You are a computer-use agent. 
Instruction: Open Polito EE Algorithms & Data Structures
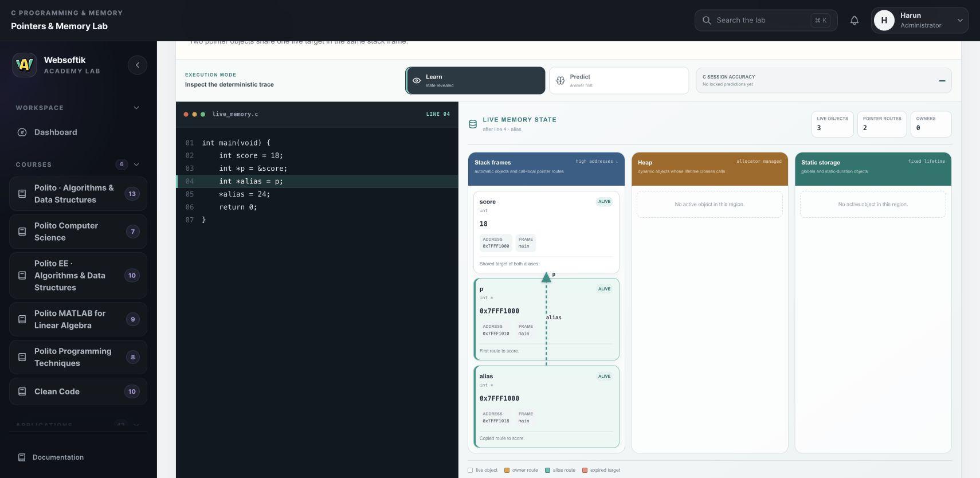click(x=78, y=276)
